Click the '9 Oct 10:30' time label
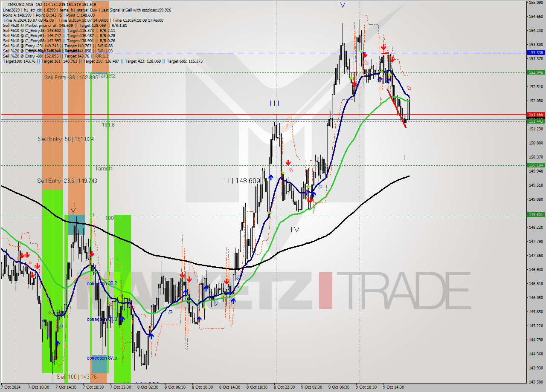 pyautogui.click(x=366, y=387)
